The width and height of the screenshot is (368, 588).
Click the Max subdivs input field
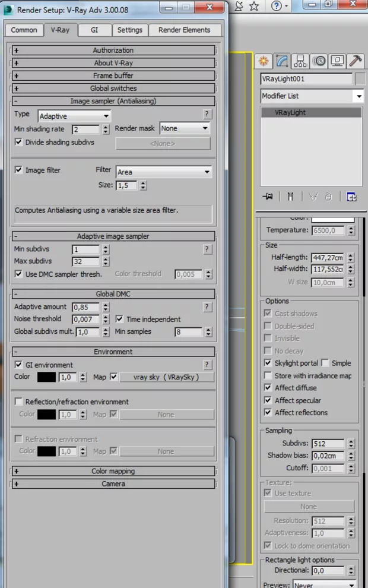[x=86, y=261]
